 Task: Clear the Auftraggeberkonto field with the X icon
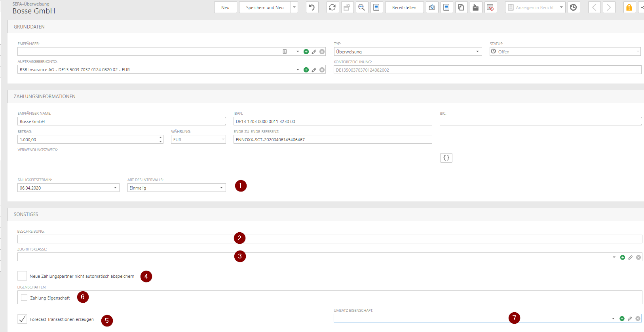click(322, 70)
